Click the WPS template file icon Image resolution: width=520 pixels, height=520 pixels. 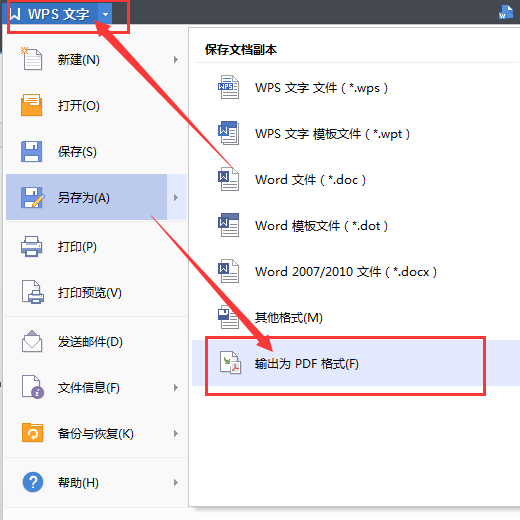(228, 133)
